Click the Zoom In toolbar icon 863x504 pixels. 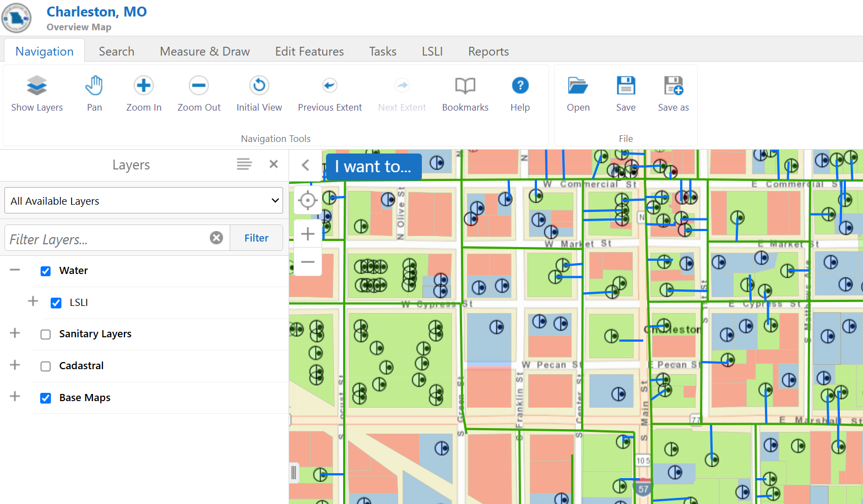tap(144, 86)
